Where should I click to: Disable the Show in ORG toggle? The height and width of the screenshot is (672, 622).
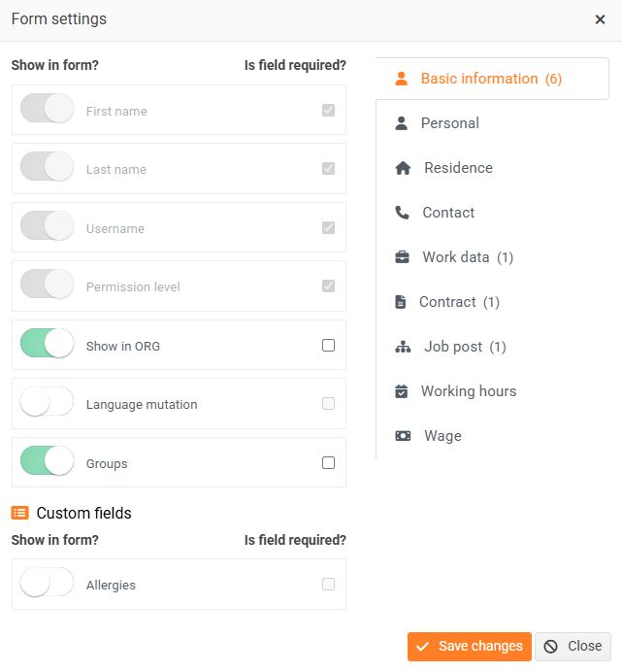[x=47, y=345]
